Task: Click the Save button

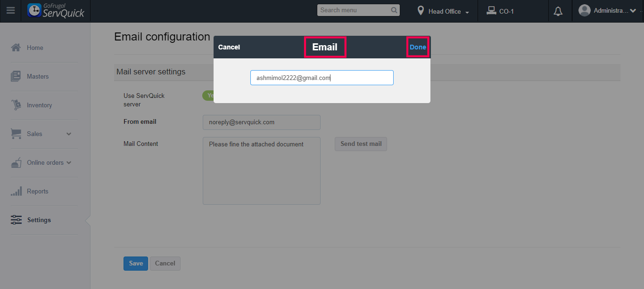Action: (x=136, y=264)
